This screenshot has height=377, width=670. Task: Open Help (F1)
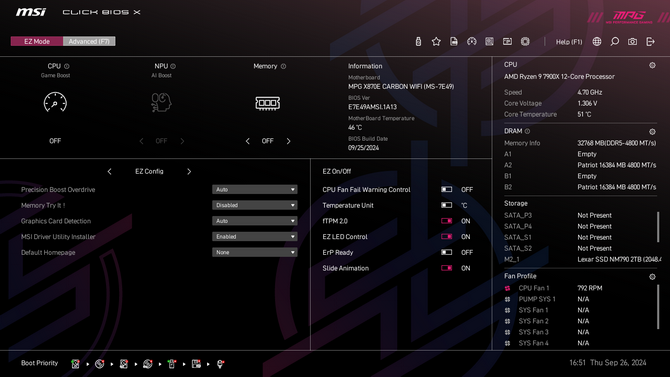[569, 42]
